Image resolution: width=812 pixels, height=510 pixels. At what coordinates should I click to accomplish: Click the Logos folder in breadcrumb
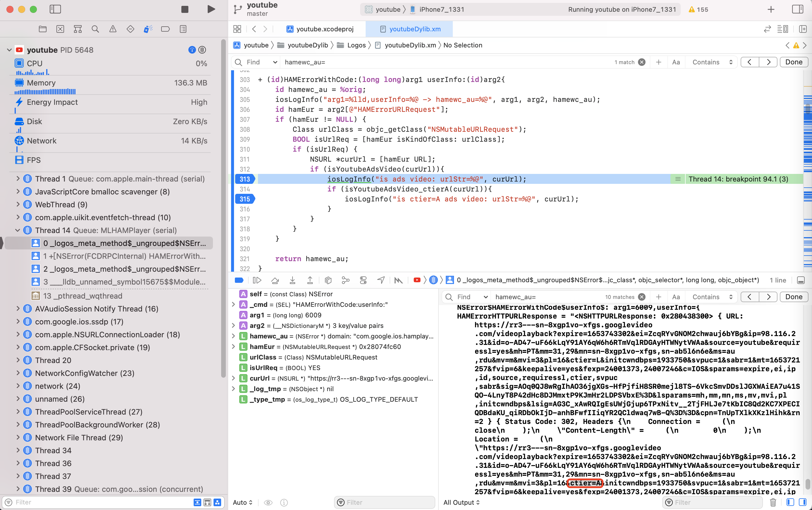352,45
